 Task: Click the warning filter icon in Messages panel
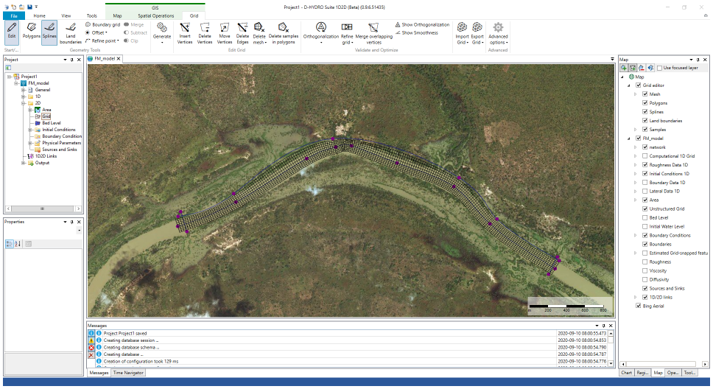[91, 341]
